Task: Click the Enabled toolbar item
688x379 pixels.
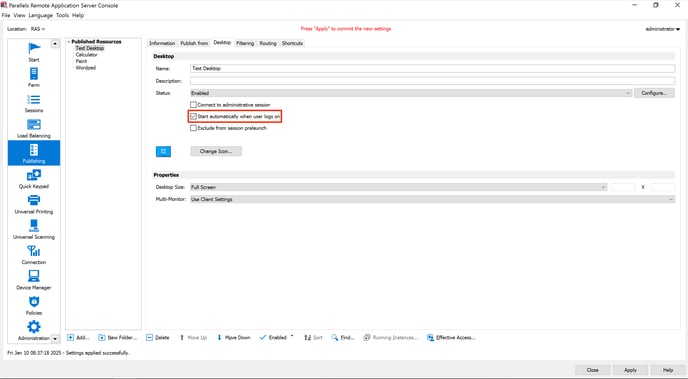Action: (x=273, y=337)
